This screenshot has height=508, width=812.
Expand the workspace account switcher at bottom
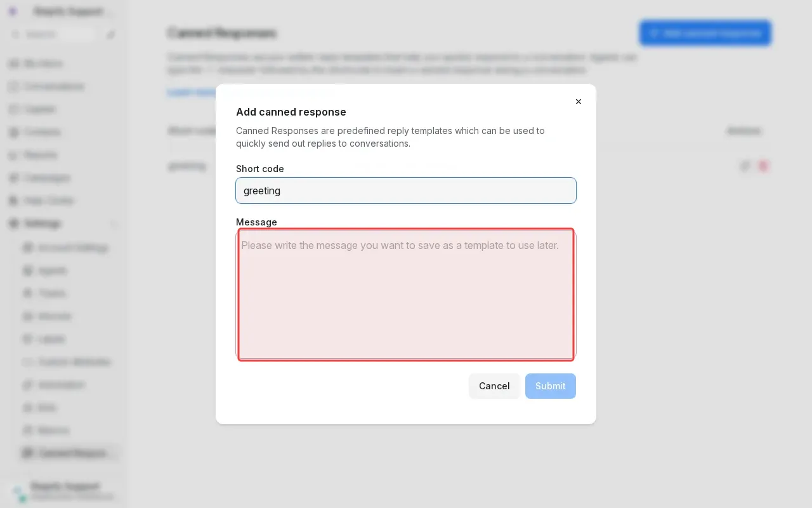point(63,491)
